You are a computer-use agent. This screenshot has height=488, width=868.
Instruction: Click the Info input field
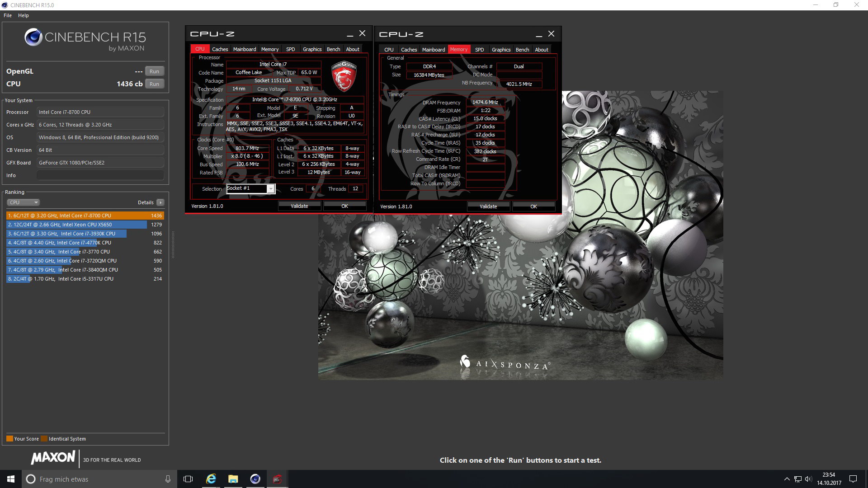point(100,175)
